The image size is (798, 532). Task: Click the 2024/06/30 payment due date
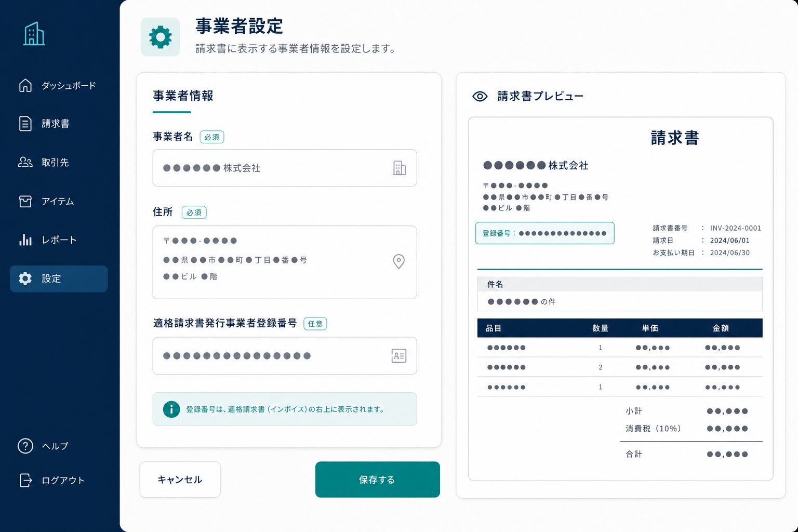pos(729,253)
